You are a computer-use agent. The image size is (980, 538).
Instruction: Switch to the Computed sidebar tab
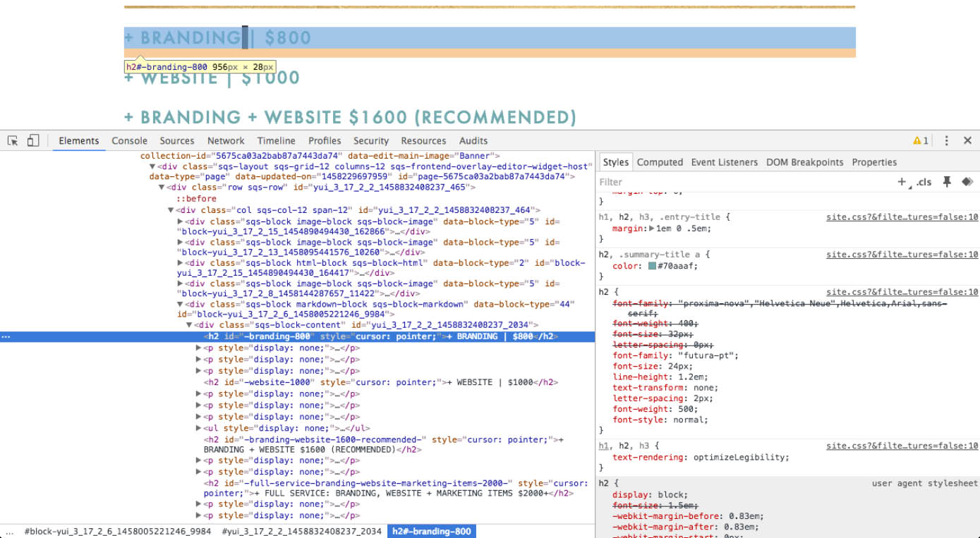660,162
